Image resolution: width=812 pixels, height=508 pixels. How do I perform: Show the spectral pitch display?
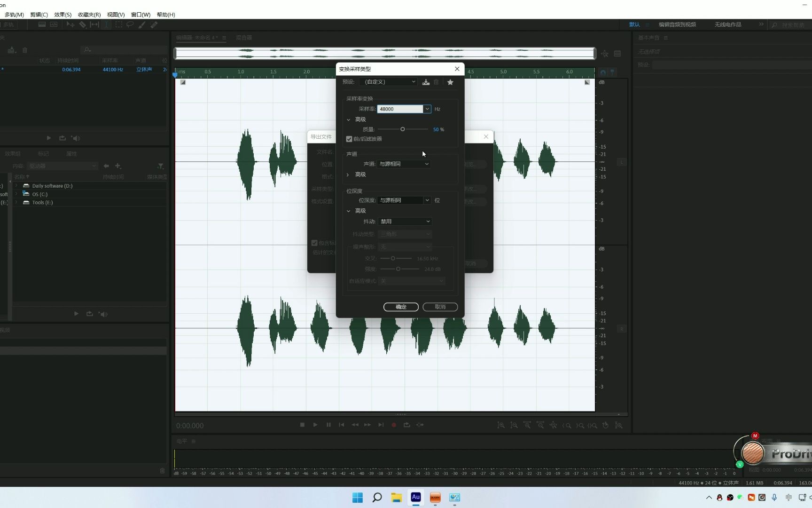pyautogui.click(x=54, y=24)
